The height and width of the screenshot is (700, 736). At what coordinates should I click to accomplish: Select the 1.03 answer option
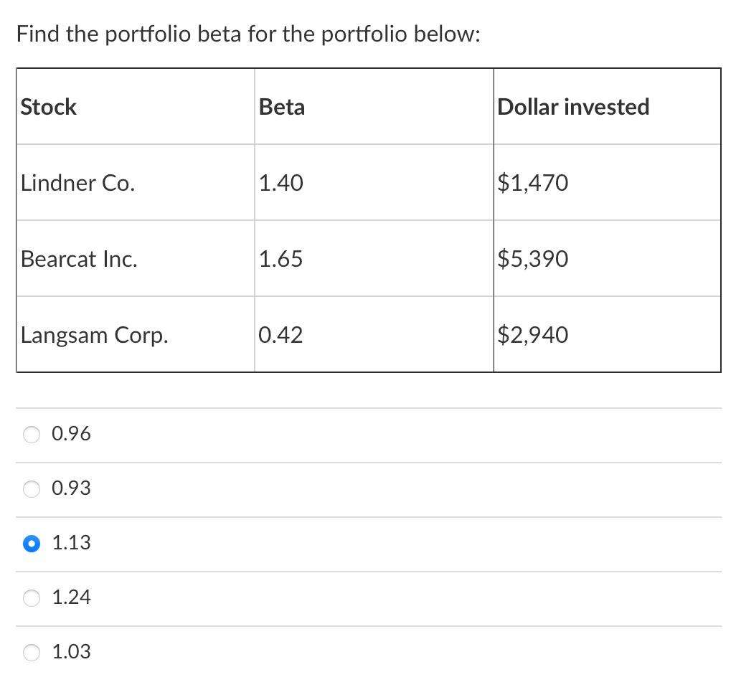tap(32, 652)
